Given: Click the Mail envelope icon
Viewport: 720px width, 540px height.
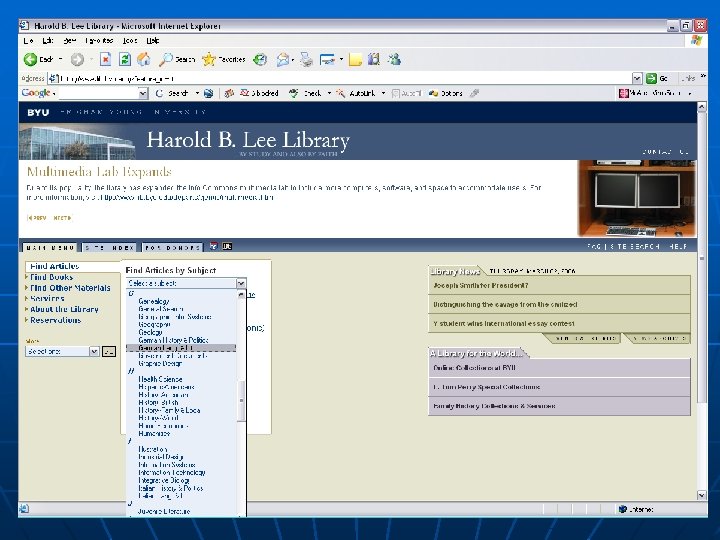Looking at the screenshot, I should [x=283, y=60].
